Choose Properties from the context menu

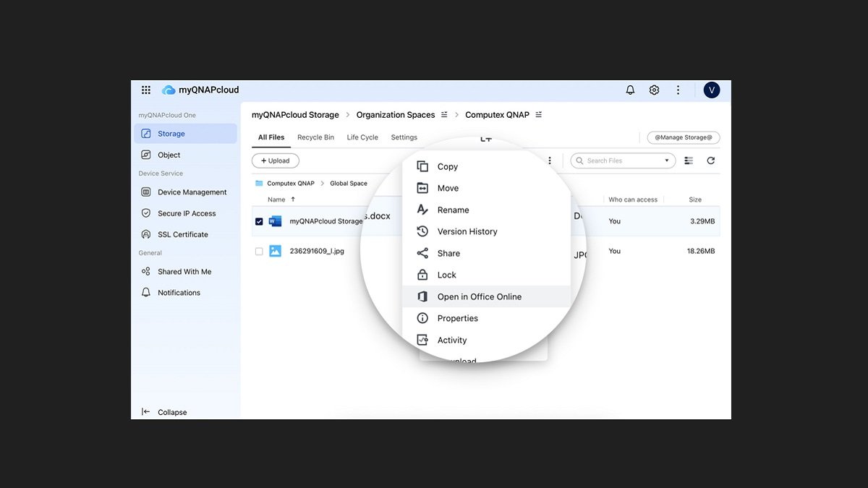(x=486, y=318)
